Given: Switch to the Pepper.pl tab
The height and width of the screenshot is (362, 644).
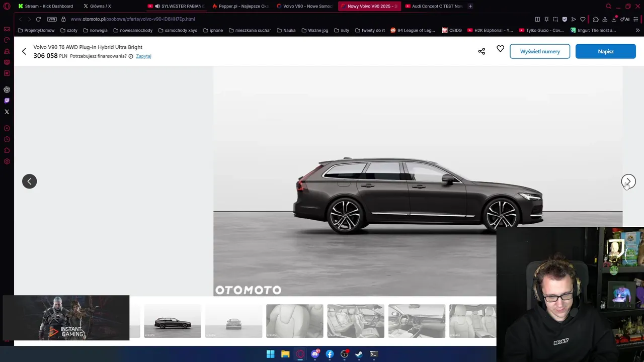Looking at the screenshot, I should coord(240,6).
